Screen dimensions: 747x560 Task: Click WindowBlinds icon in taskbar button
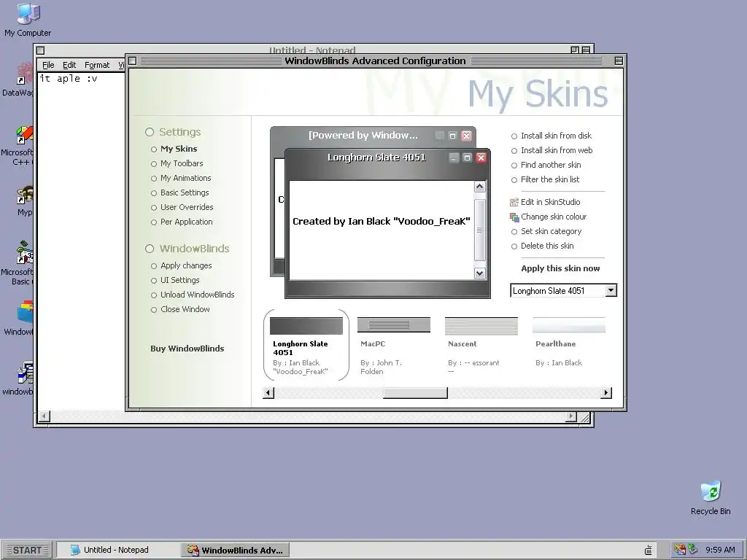tap(193, 550)
